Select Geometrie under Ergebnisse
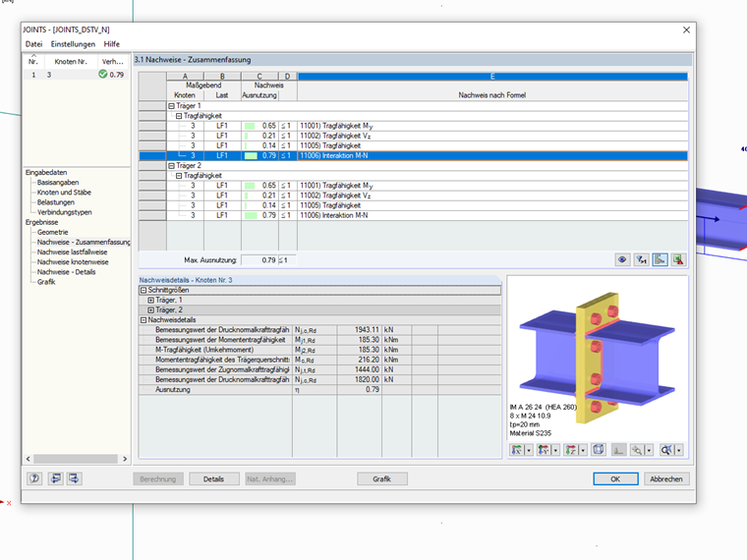747x560 pixels. click(53, 233)
